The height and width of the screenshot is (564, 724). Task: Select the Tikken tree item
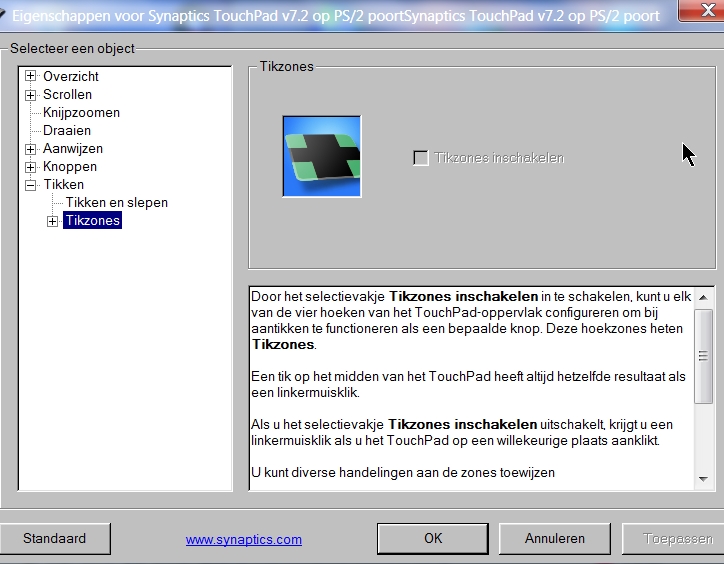pyautogui.click(x=64, y=185)
